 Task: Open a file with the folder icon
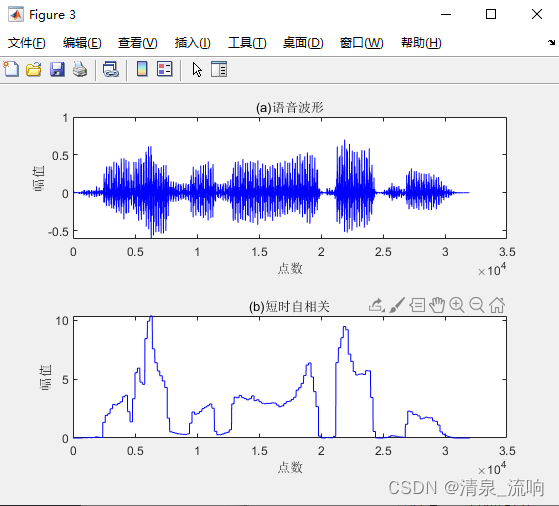coord(34,69)
